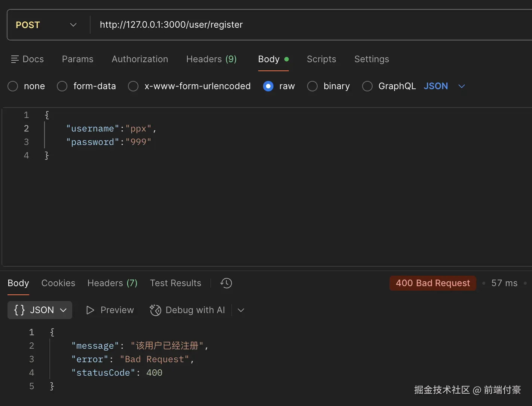Click the 400 Bad Request status badge

[x=433, y=283]
